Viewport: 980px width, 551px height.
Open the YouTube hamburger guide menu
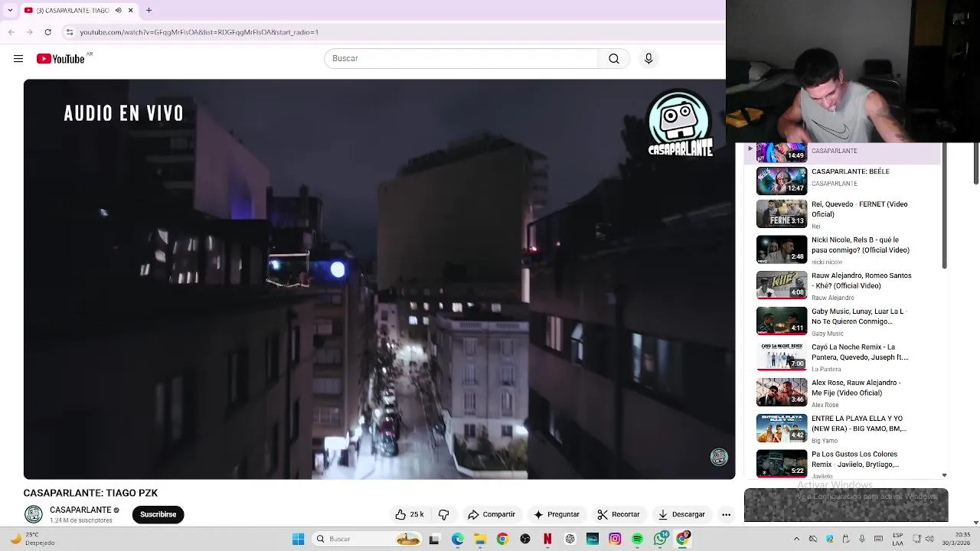click(x=18, y=59)
